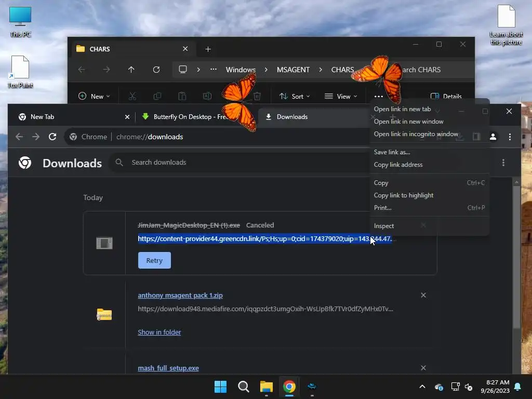The width and height of the screenshot is (532, 399).
Task: Remove mash_full_setup.exe from downloads list
Action: coord(423,368)
